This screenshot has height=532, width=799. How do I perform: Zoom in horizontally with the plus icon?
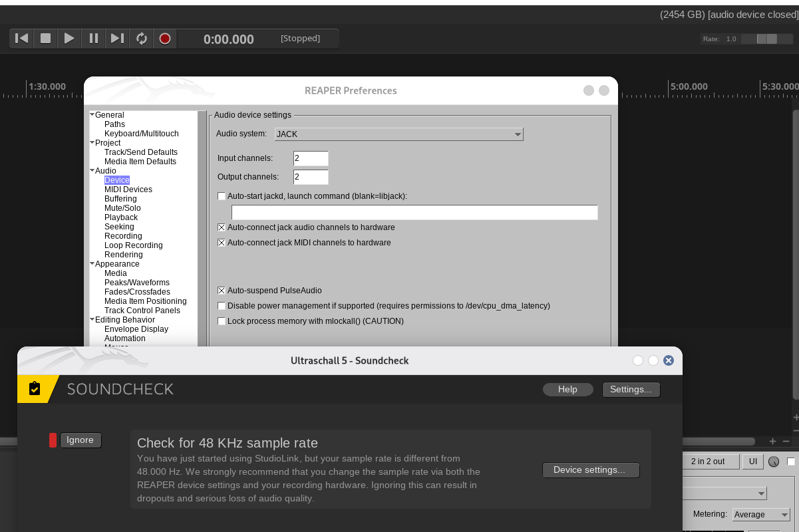coord(772,441)
